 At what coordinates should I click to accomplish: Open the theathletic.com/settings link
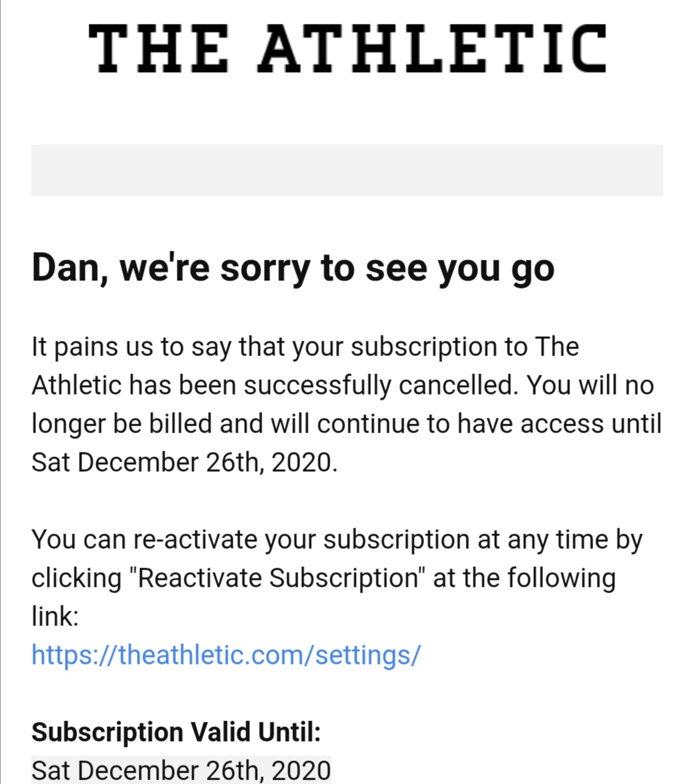[x=226, y=655]
